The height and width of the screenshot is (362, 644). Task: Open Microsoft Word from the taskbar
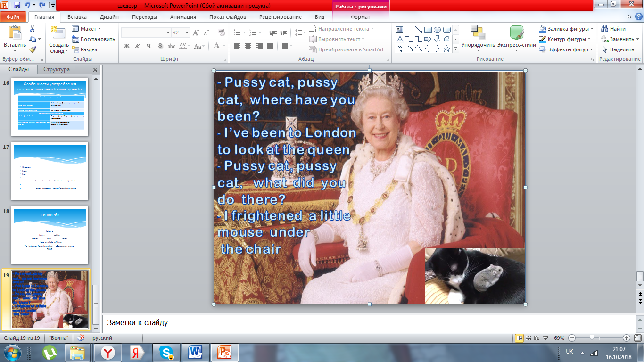tap(194, 352)
